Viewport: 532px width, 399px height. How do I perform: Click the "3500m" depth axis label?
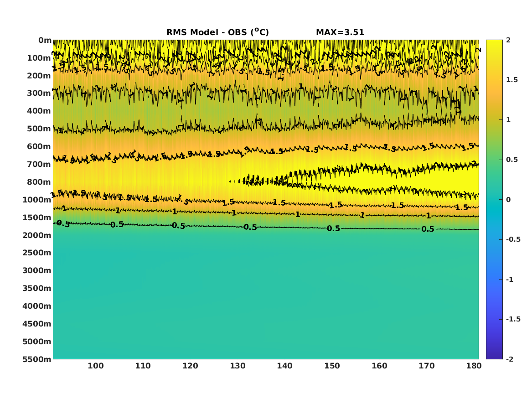37,288
